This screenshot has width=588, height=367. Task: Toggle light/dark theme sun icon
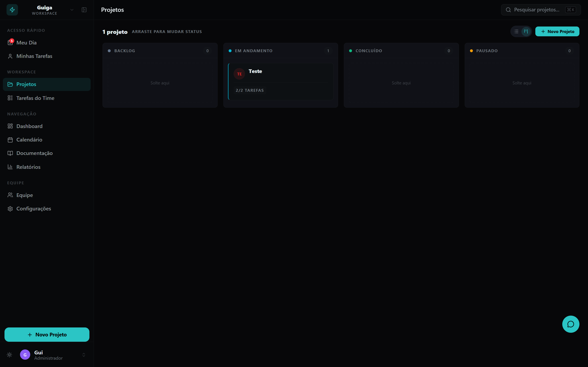9,355
